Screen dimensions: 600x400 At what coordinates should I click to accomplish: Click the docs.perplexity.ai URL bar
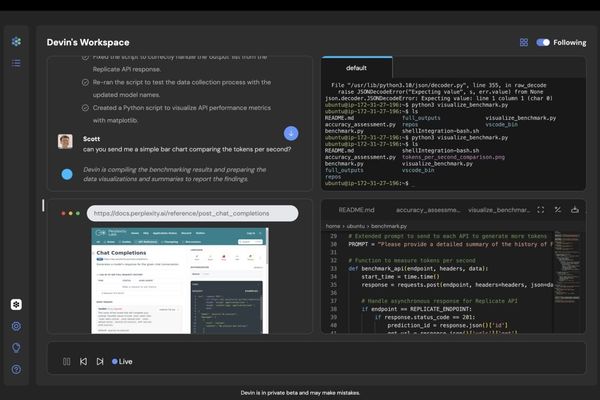(x=191, y=213)
